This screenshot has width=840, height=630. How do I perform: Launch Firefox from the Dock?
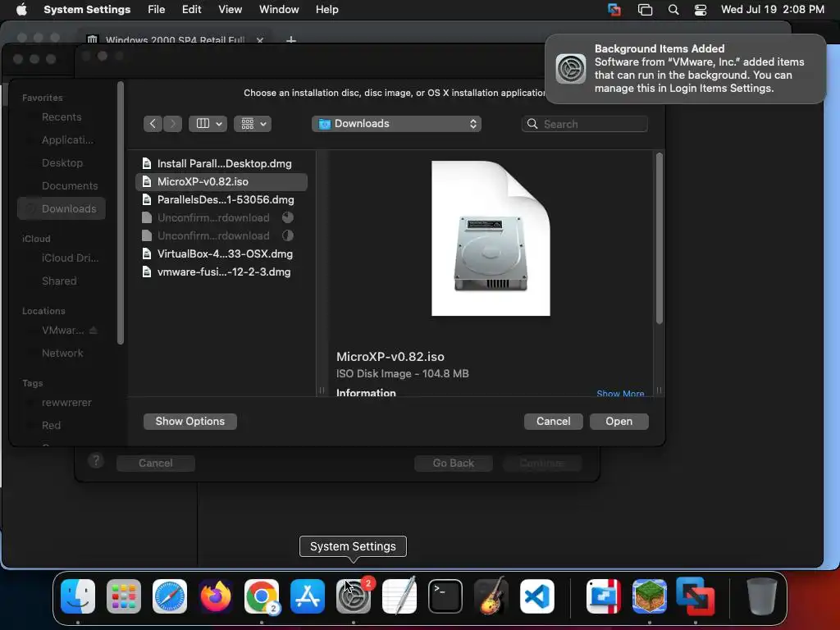[216, 596]
